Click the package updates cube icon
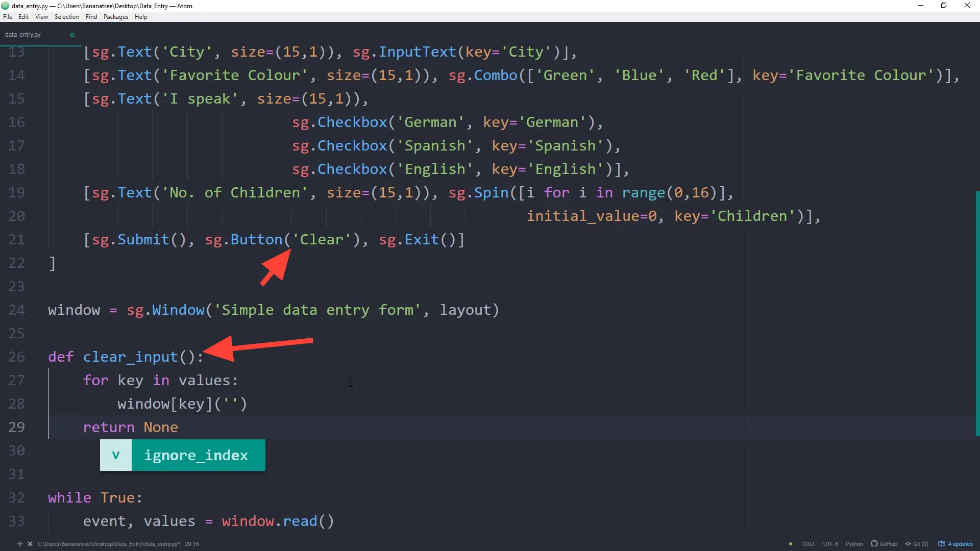This screenshot has height=551, width=980. 942,544
